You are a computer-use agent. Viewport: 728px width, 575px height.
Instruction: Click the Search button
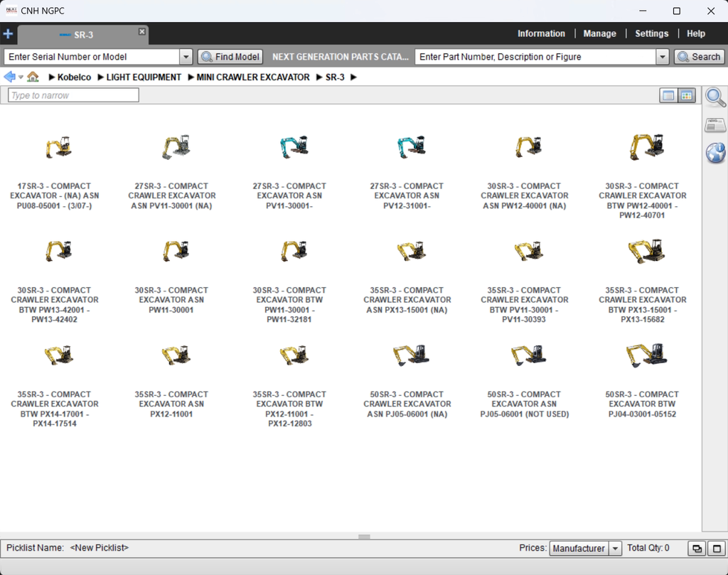699,57
